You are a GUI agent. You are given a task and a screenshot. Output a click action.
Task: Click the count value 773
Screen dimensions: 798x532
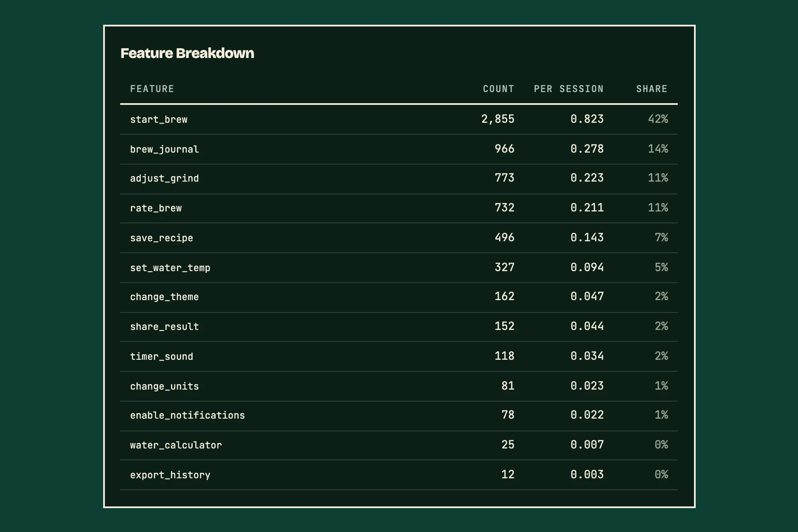coord(505,178)
